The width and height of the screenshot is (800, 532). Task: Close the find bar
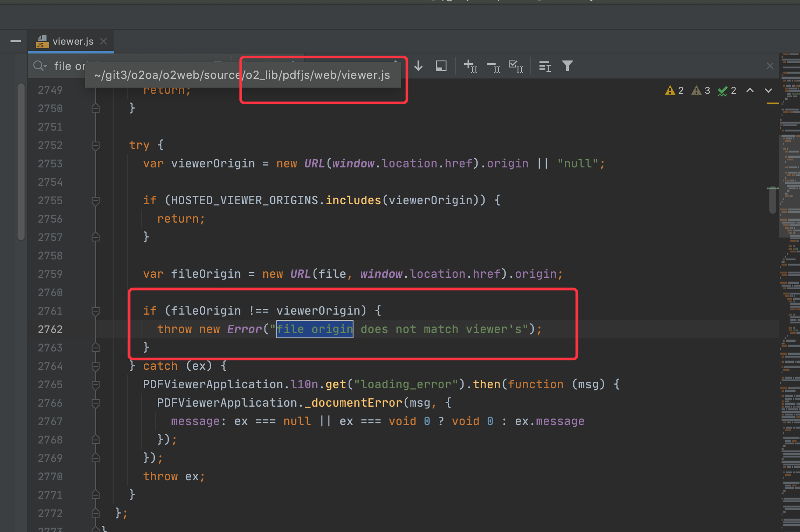point(770,66)
